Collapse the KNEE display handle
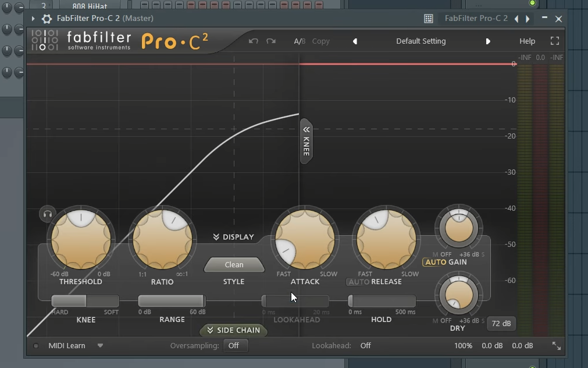 click(307, 141)
